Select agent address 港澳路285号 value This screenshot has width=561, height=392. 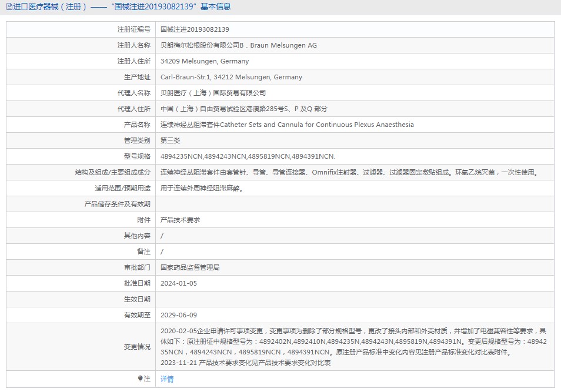(244, 109)
